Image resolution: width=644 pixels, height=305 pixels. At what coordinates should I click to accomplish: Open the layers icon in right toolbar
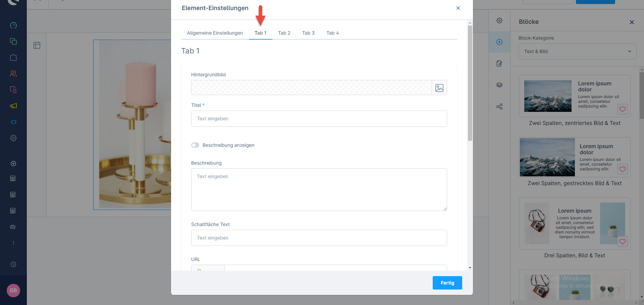point(499,85)
